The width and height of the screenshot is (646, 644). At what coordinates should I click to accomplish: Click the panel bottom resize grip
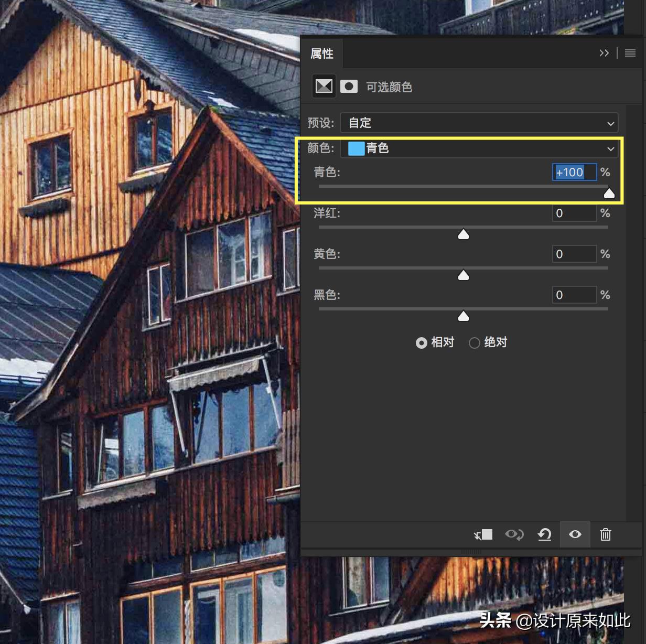(471, 552)
